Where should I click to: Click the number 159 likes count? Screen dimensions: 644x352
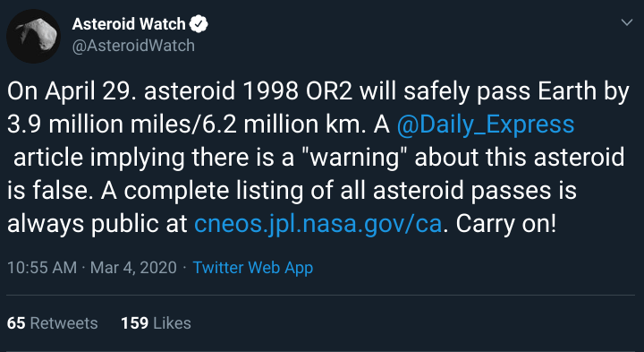point(135,323)
